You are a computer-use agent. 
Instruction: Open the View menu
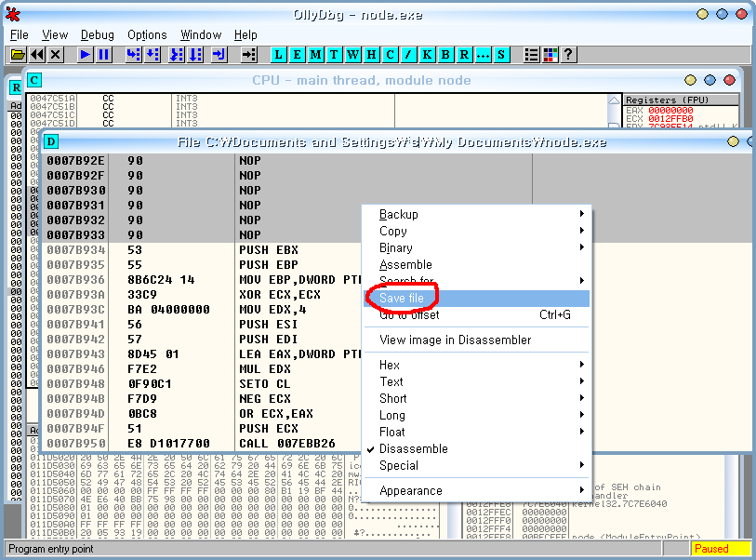pyautogui.click(x=55, y=35)
